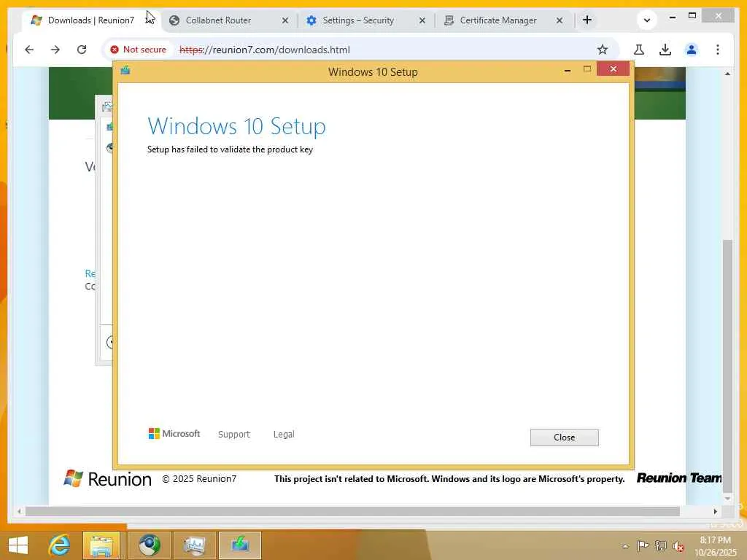747x560 pixels.
Task: Switch to Windows 10 Setup taskbar icon
Action: [239, 545]
